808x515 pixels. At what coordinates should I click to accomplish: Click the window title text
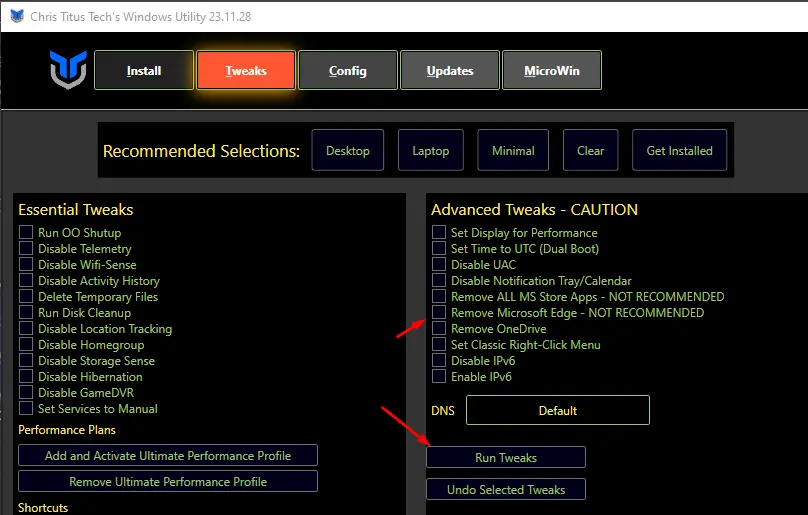pos(141,16)
